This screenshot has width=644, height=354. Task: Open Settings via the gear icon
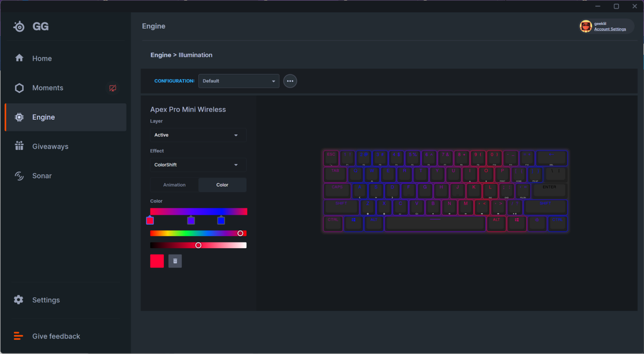pyautogui.click(x=19, y=300)
